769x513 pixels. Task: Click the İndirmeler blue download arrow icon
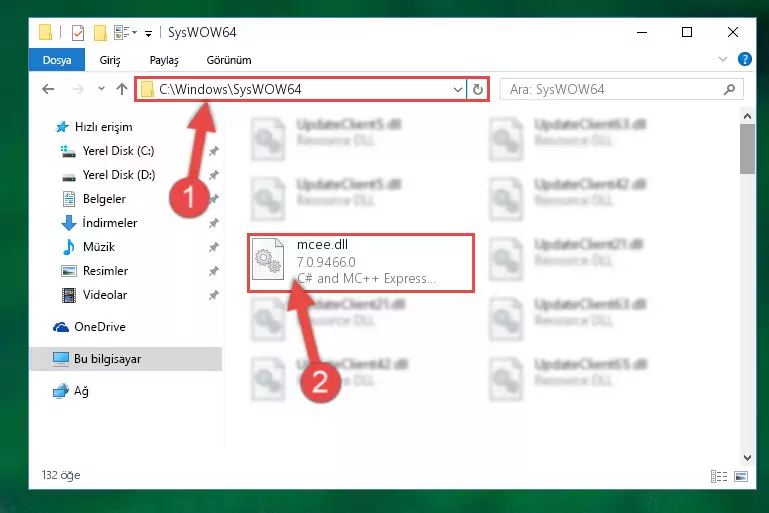69,223
